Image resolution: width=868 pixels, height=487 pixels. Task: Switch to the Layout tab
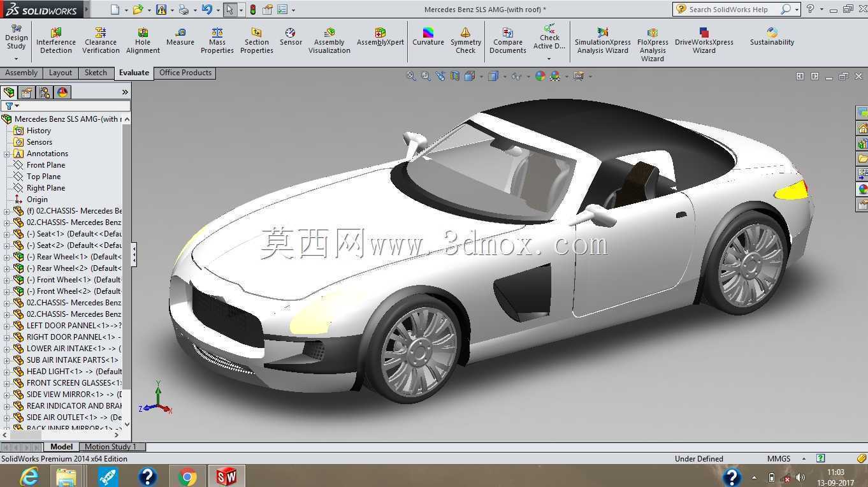(61, 73)
